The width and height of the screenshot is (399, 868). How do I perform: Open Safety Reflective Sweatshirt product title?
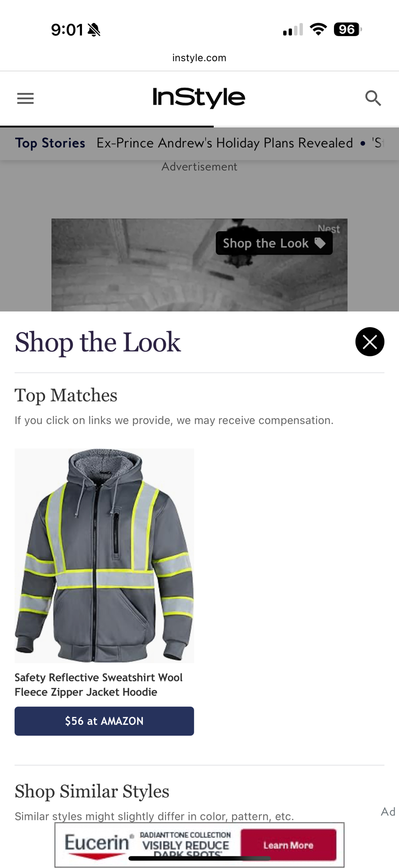(x=99, y=684)
